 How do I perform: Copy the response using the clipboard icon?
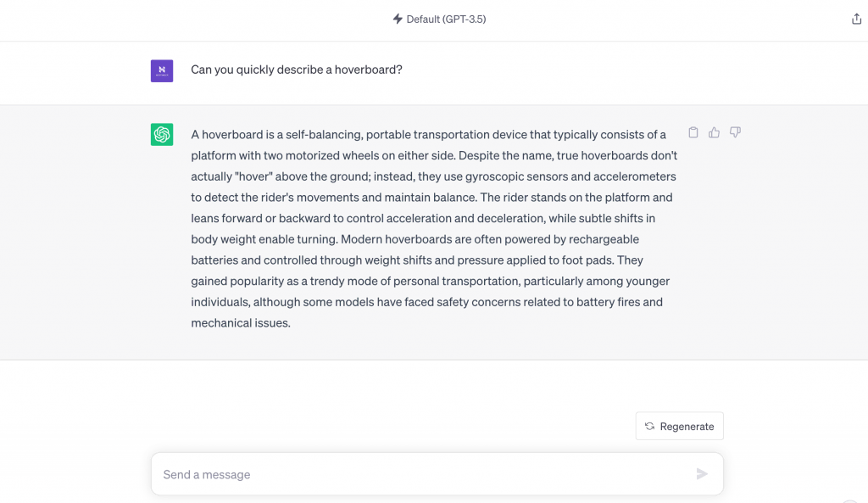click(693, 132)
